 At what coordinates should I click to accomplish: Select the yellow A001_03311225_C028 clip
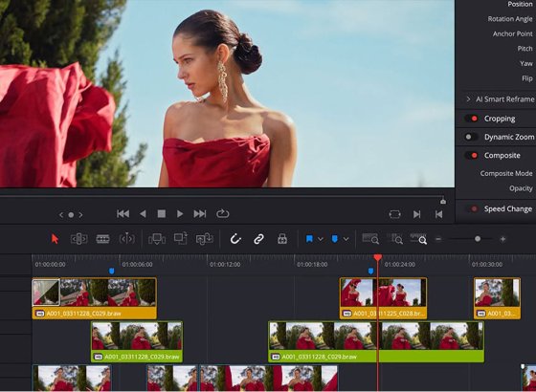coord(383,298)
